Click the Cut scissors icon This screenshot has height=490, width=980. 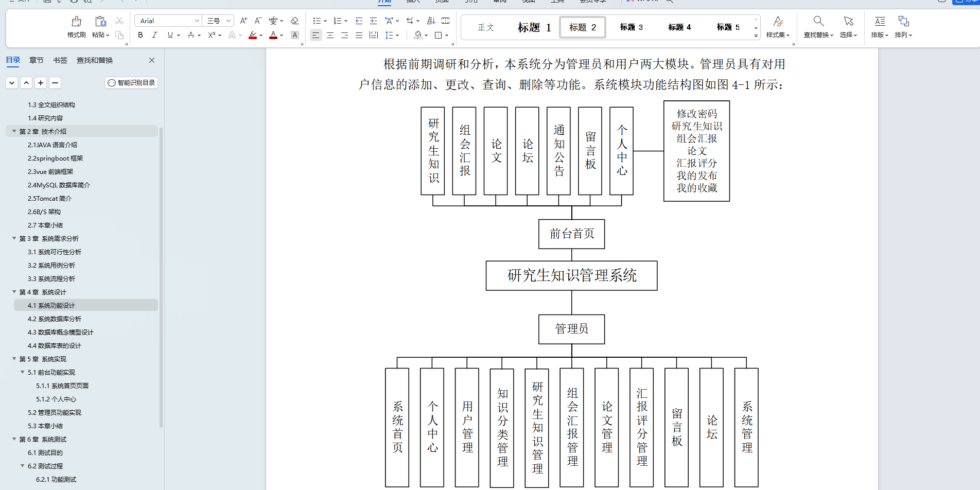119,21
